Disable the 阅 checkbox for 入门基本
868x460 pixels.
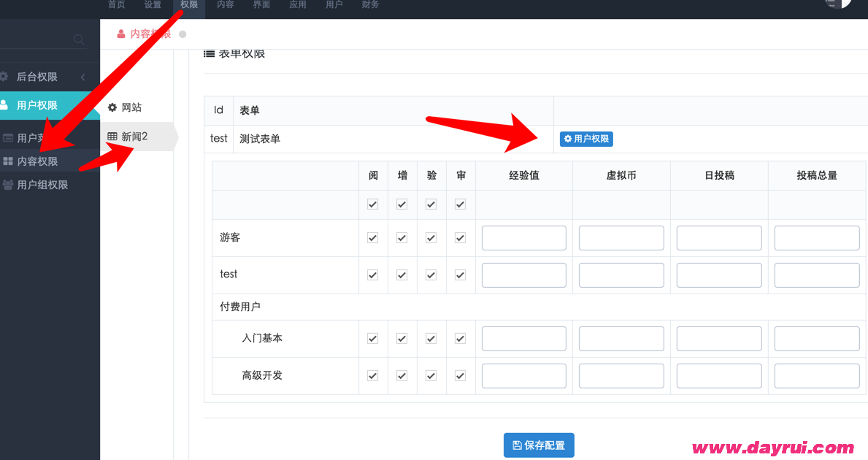click(x=372, y=339)
